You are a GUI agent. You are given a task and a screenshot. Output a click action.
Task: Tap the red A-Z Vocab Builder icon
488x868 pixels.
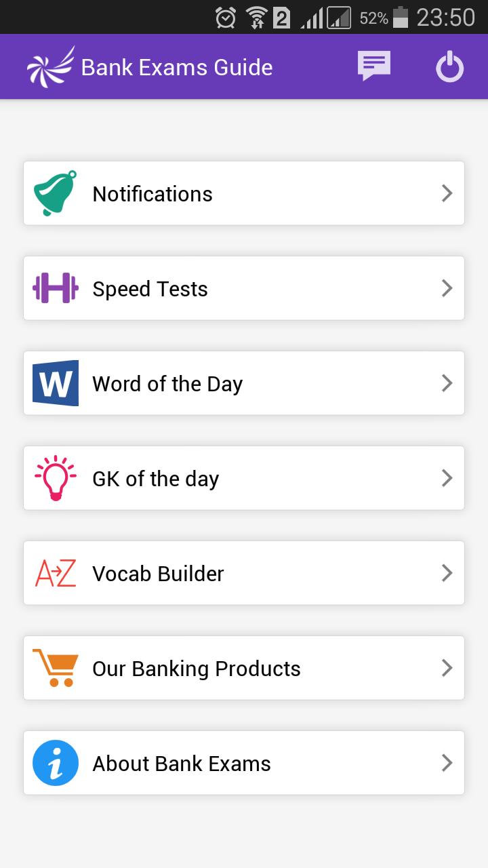(55, 573)
